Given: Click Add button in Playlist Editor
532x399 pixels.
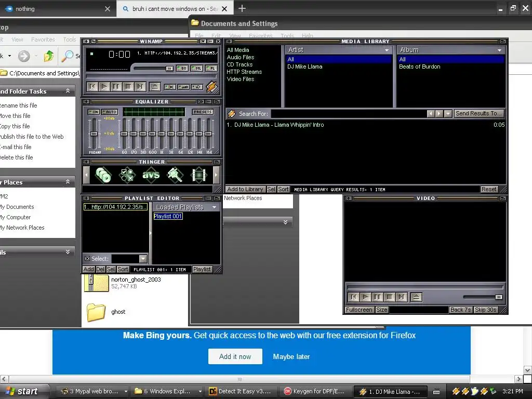Looking at the screenshot, I should 88,270.
